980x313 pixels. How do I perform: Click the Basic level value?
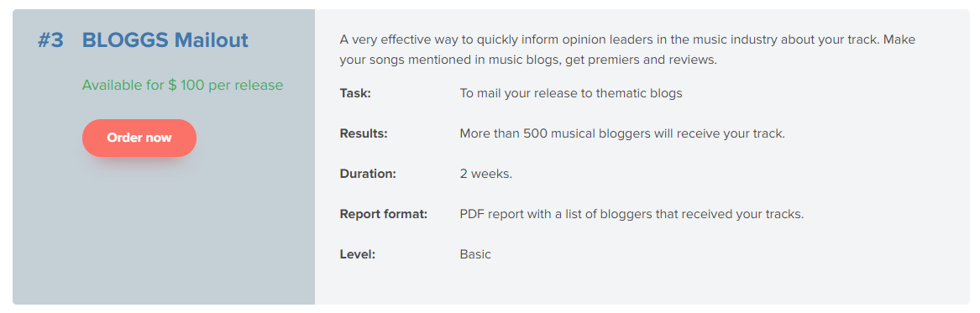coord(475,254)
